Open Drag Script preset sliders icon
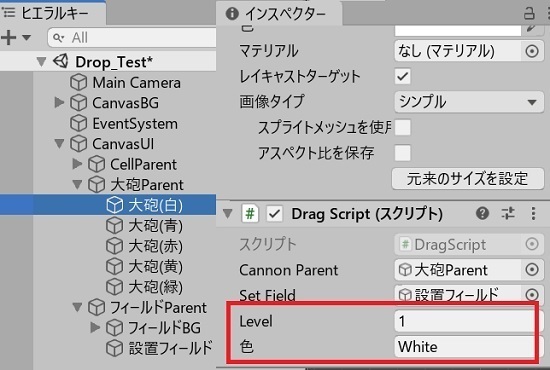This screenshot has width=550, height=370. click(x=508, y=213)
